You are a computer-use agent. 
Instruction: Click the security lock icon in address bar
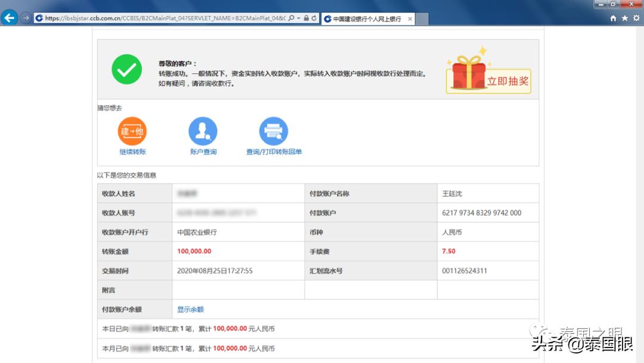pos(305,18)
